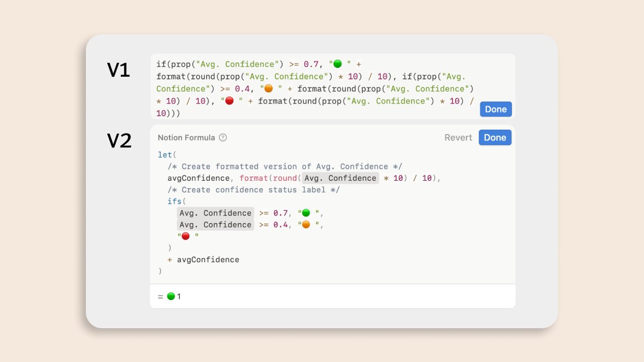The height and width of the screenshot is (362, 644).
Task: Click Revert in the Notion Formula header
Action: point(458,138)
